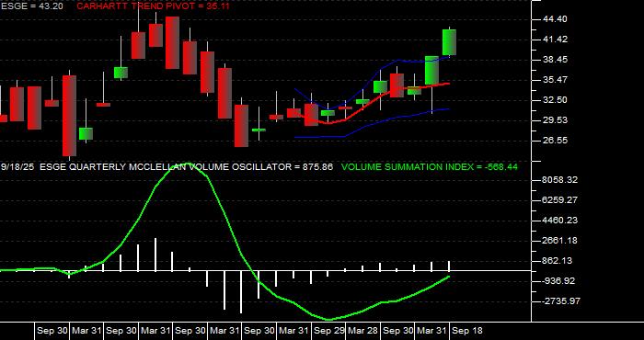Select the 26.55 price axis value

pyautogui.click(x=555, y=140)
